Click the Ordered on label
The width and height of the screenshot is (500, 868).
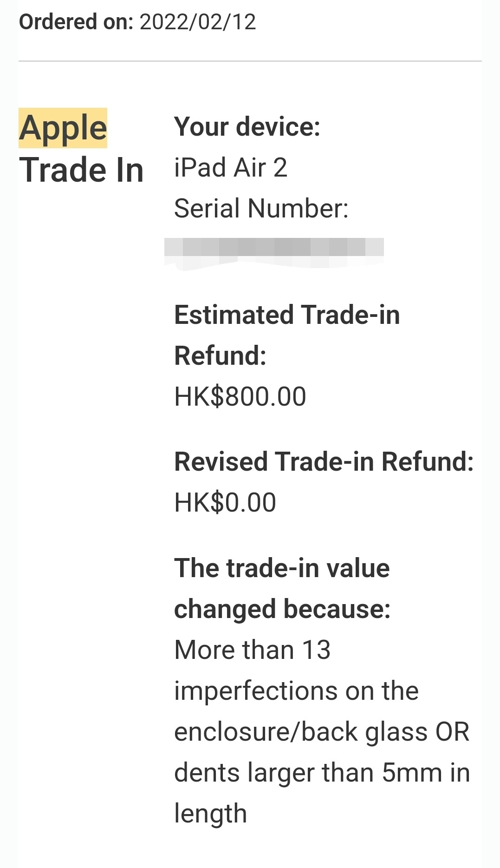pyautogui.click(x=76, y=22)
